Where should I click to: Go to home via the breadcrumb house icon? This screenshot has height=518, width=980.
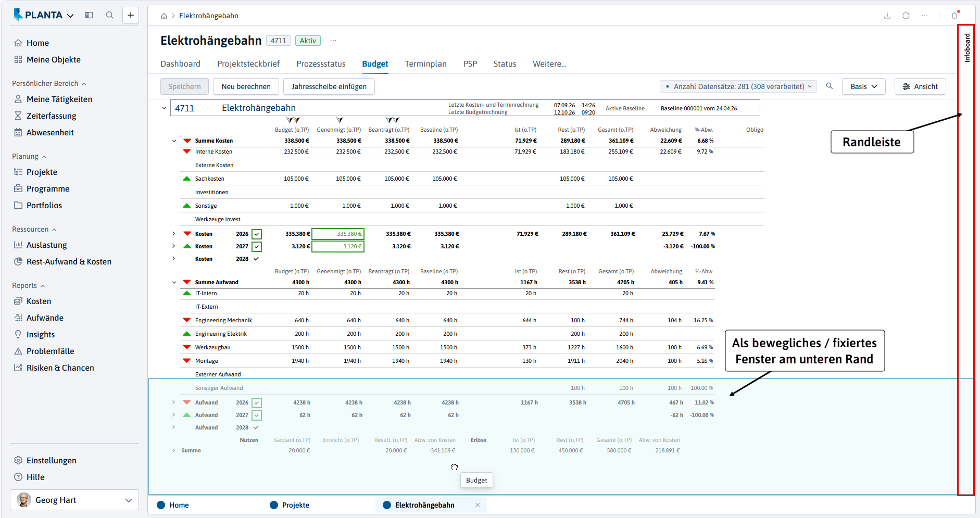[164, 16]
